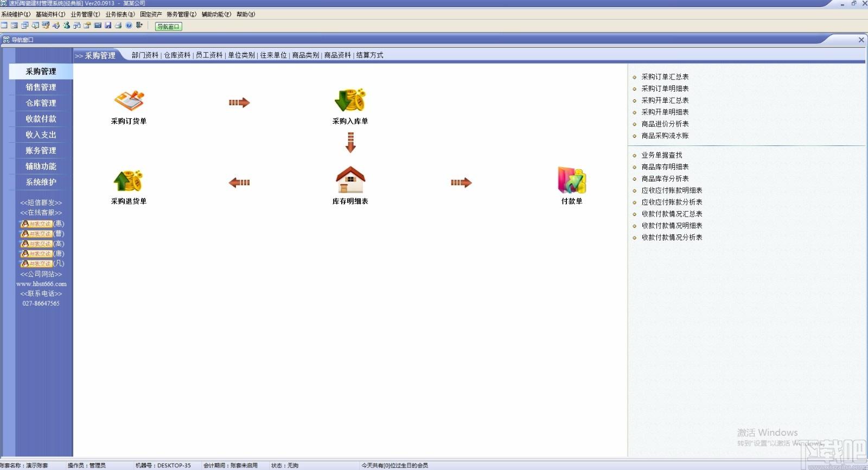
Task: Open the 应收应付账款分析表 report
Action: click(672, 202)
